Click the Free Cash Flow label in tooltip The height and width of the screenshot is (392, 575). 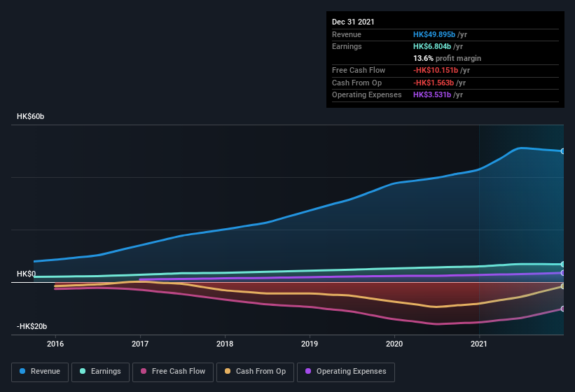point(359,70)
